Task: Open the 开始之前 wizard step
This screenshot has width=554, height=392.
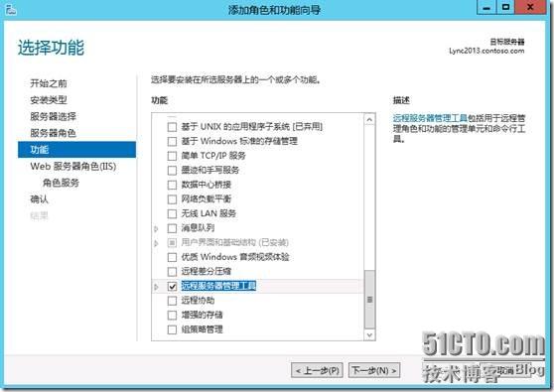Action: pos(49,83)
